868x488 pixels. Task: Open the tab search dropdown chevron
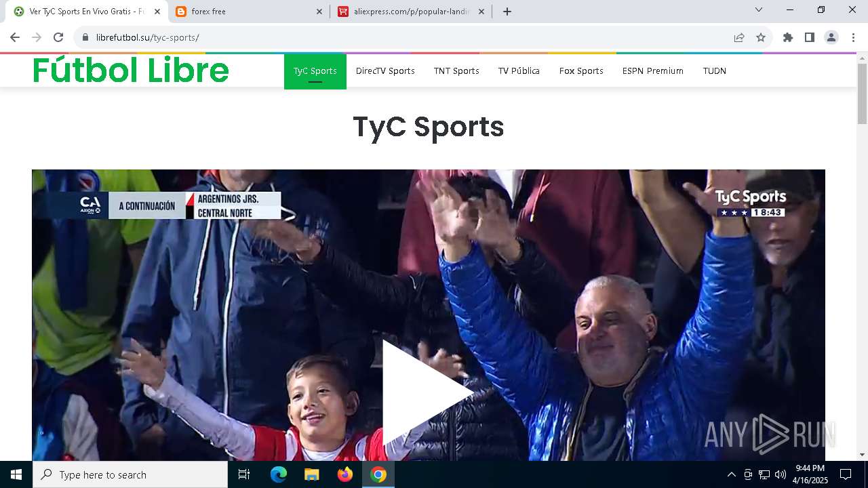click(x=759, y=9)
